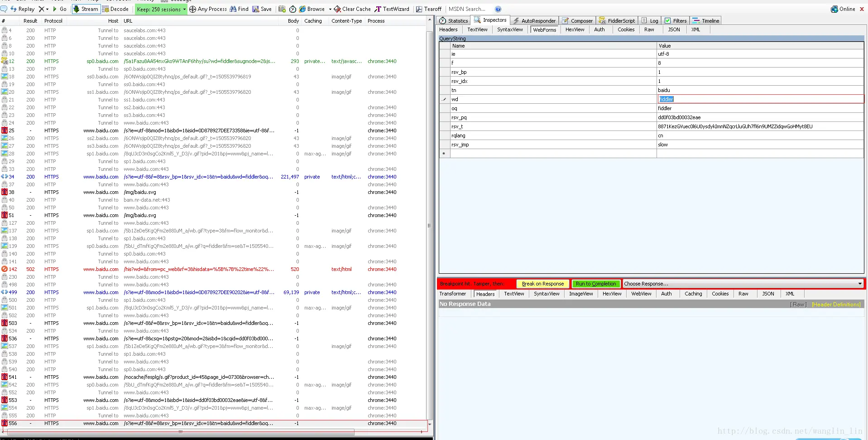Click the Save toolbar button
Viewport: 868px width, 440px height.
pos(262,9)
